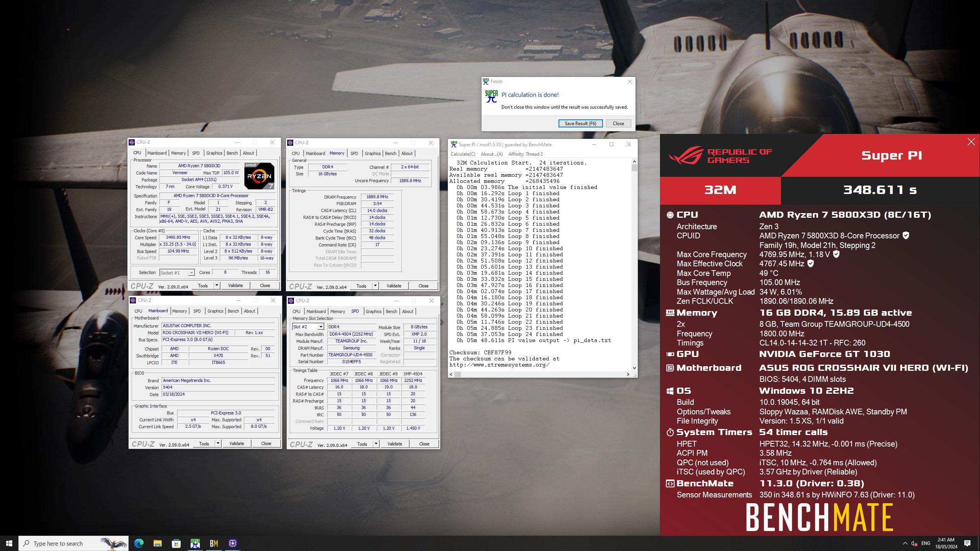Click Close in CPU-Z Mainboard window
The image size is (980, 551).
pyautogui.click(x=266, y=443)
